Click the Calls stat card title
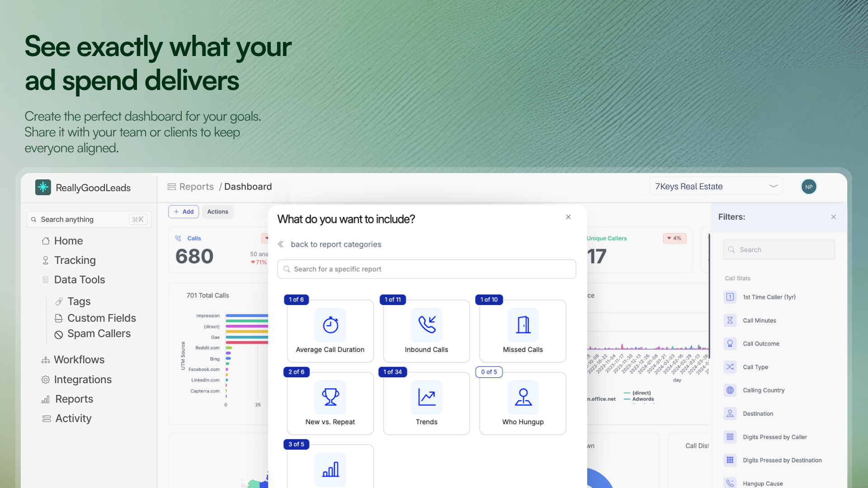Viewport: 868px width, 488px height. (x=194, y=239)
